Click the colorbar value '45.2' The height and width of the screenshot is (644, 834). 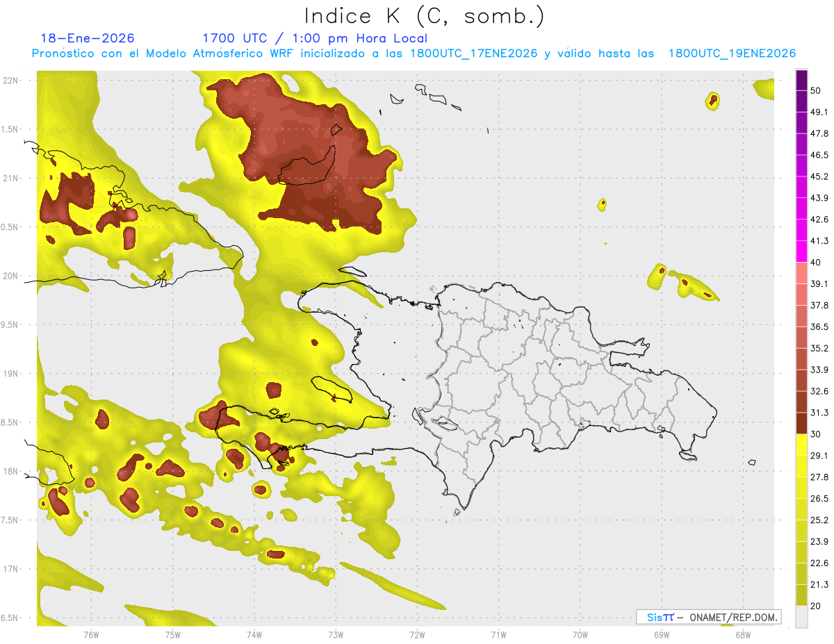(819, 176)
